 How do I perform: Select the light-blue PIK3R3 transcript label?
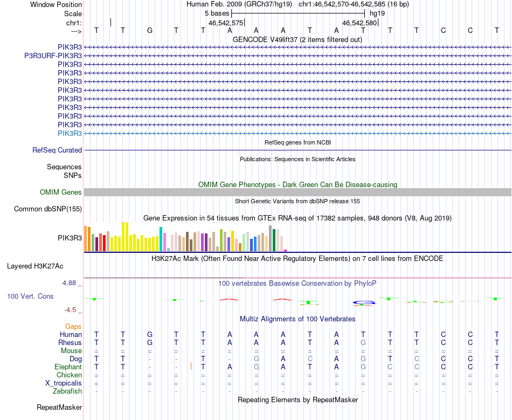pyautogui.click(x=70, y=133)
